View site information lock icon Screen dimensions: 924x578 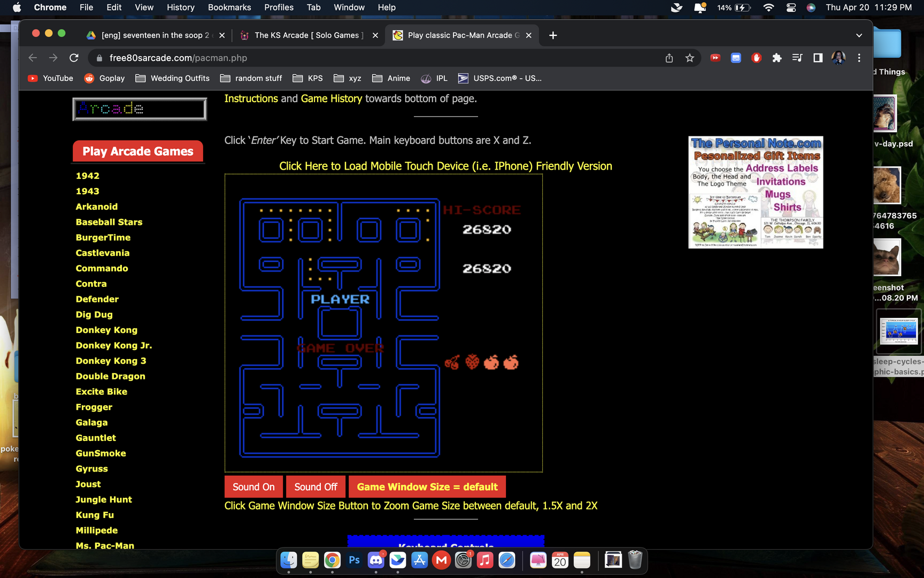(99, 58)
